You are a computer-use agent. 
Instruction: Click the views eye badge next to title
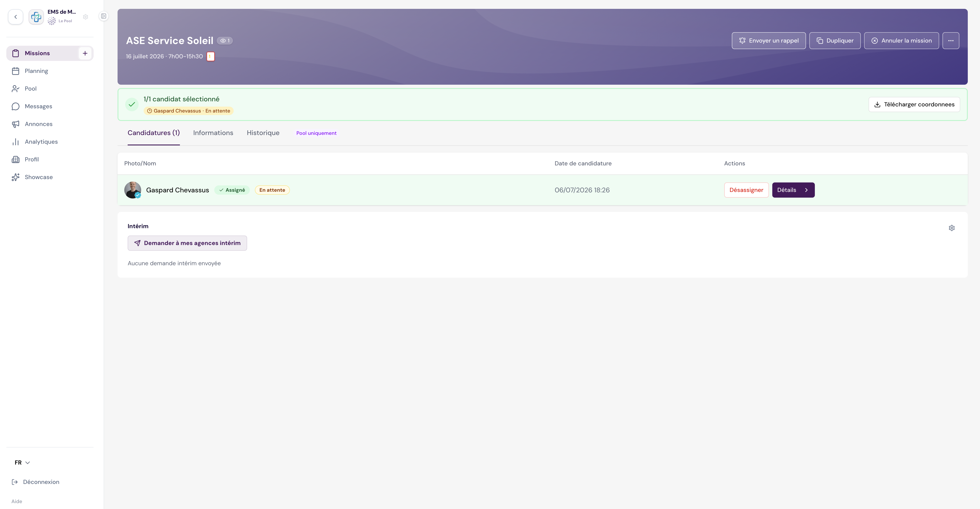(225, 41)
